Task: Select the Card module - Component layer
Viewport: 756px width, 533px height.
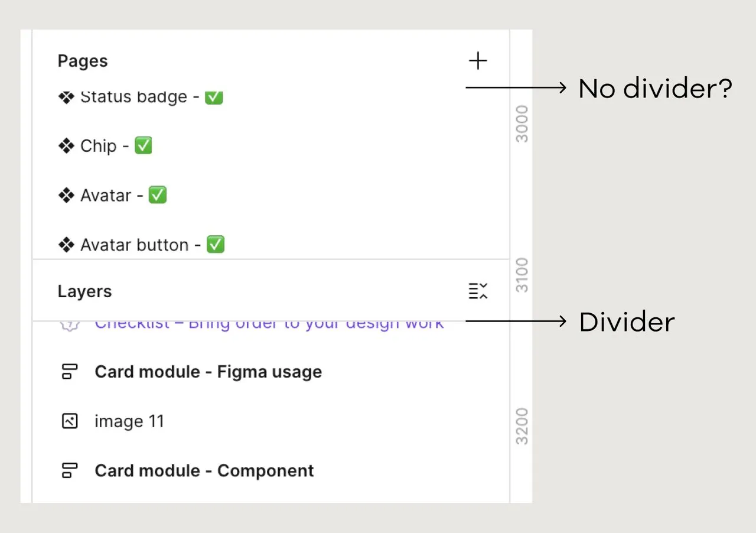Action: pyautogui.click(x=204, y=471)
